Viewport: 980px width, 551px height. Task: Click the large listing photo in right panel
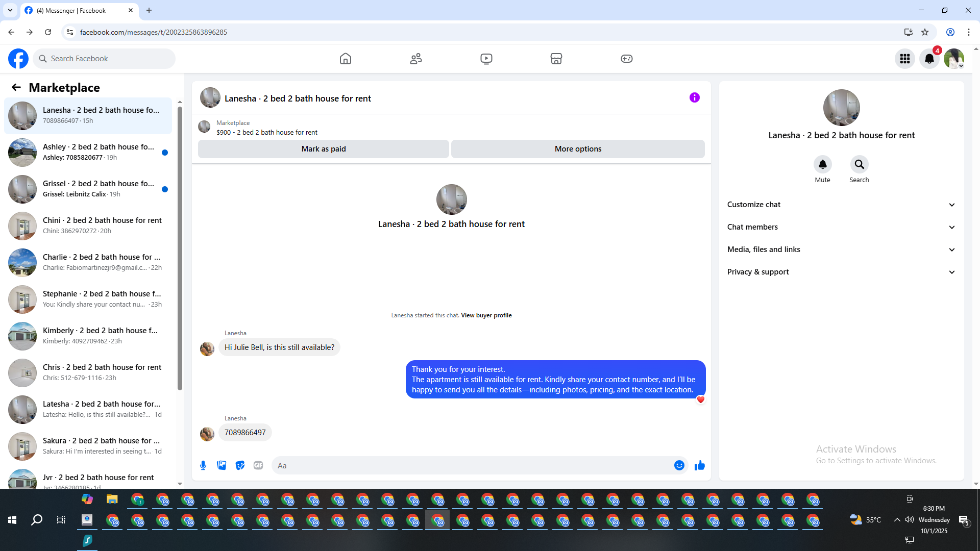(841, 108)
